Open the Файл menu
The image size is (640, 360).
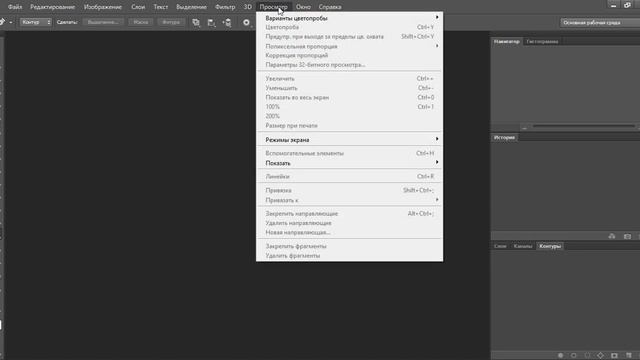(15, 7)
